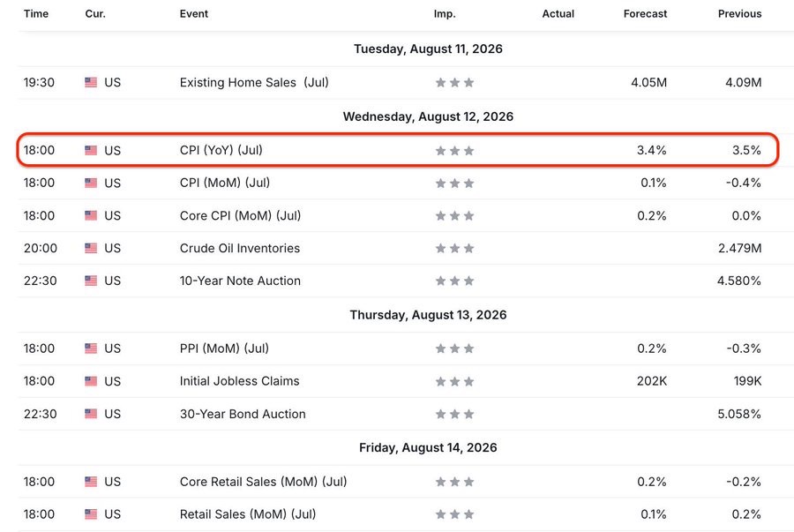Click the Imp. column header
The height and width of the screenshot is (532, 794).
(x=445, y=13)
